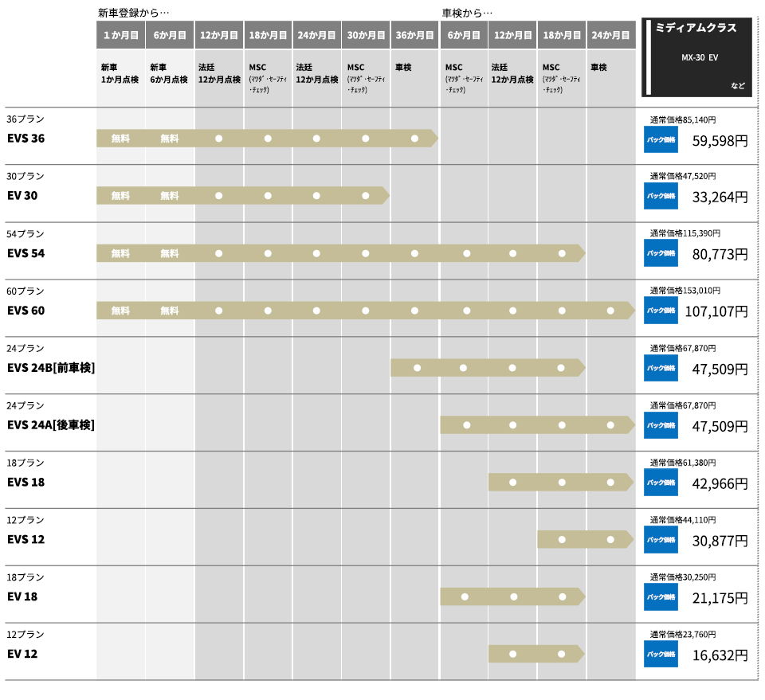Click the 6-month 無料 label in EVS 60 row
The width and height of the screenshot is (765, 700).
(170, 310)
